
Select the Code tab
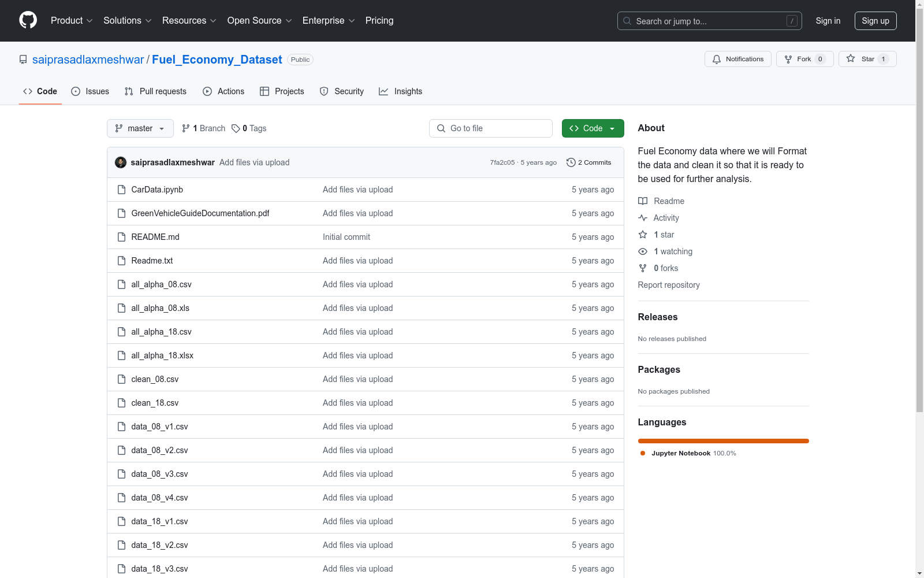click(40, 91)
